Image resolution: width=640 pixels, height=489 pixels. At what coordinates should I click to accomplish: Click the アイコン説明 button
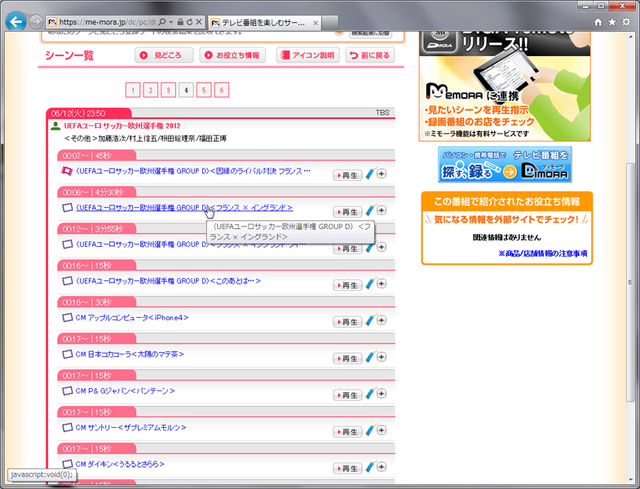point(308,55)
